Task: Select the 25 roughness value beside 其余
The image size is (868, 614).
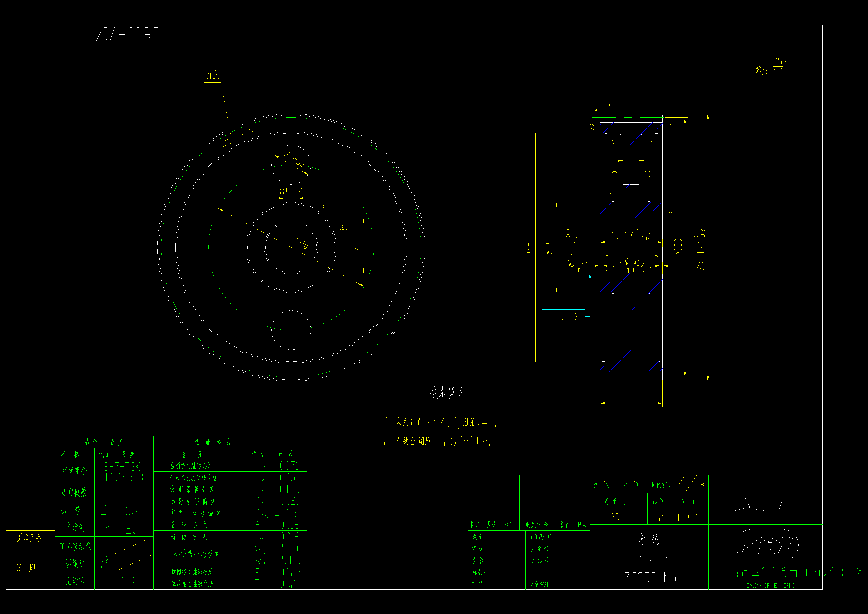Action: pyautogui.click(x=777, y=61)
